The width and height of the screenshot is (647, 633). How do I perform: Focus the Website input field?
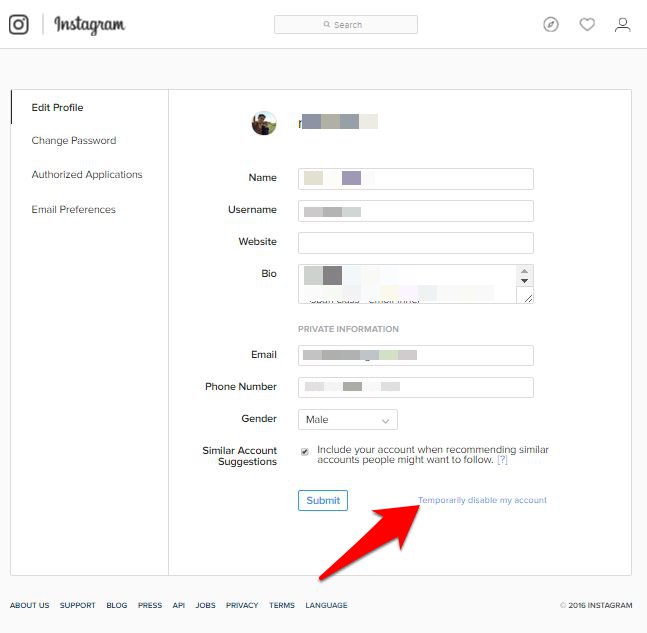click(x=416, y=243)
